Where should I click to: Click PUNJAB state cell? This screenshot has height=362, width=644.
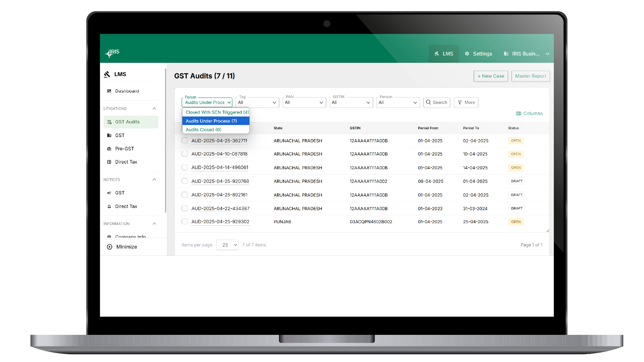pos(282,222)
